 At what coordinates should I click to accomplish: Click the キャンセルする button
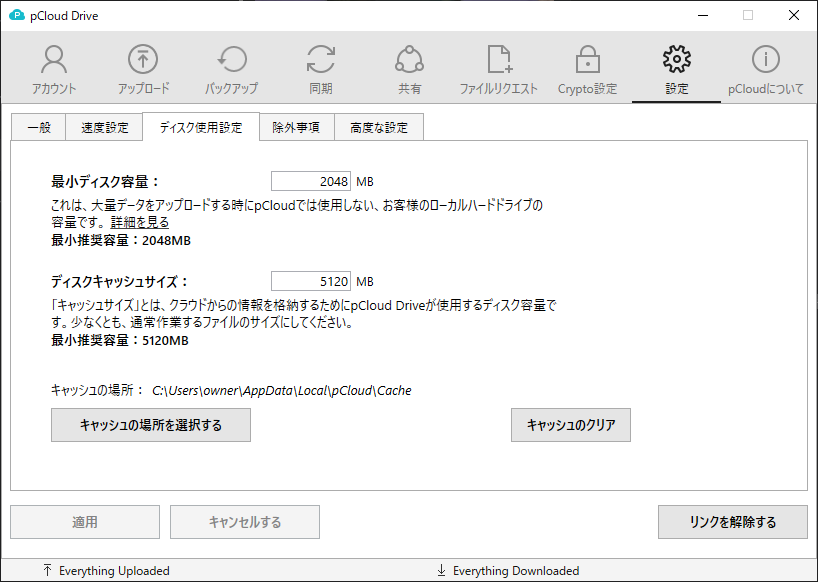[245, 522]
